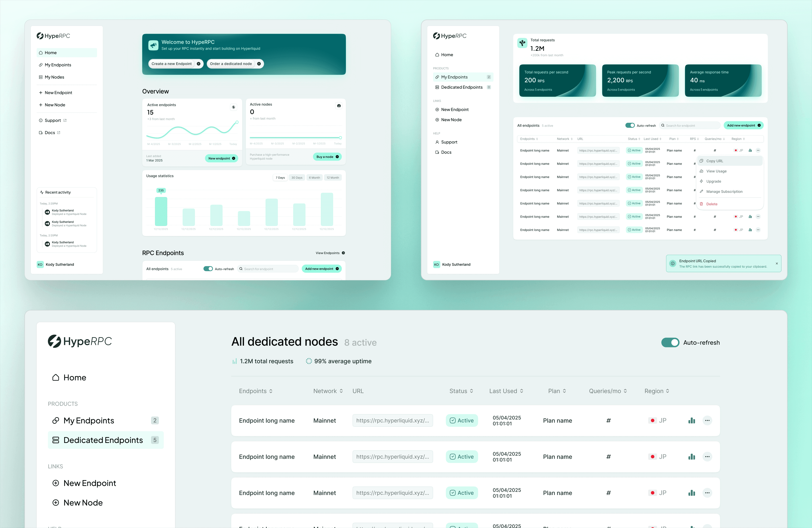Screen dimensions: 812x528
Task: Open My Endpoints in the Welcome dashboard sidebar
Action: 67,65
